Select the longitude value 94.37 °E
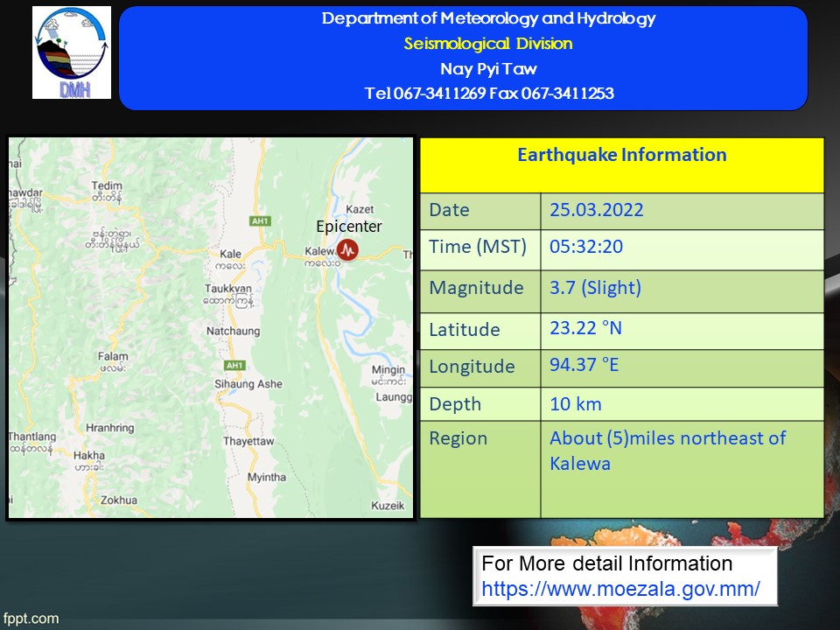The width and height of the screenshot is (840, 630). point(584,365)
